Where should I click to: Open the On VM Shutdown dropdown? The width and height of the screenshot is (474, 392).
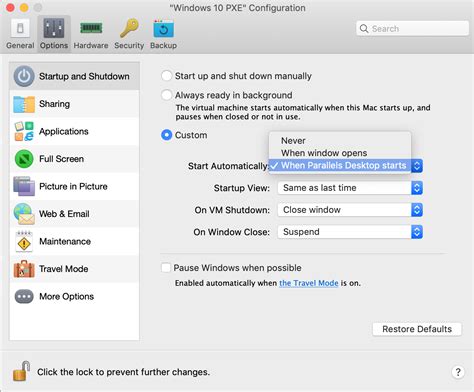tap(350, 210)
